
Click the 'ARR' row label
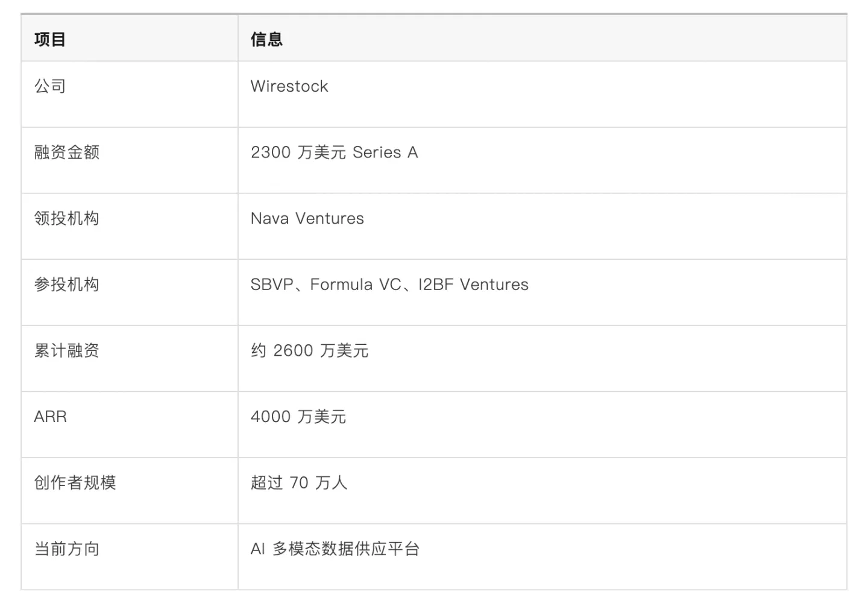click(x=50, y=417)
